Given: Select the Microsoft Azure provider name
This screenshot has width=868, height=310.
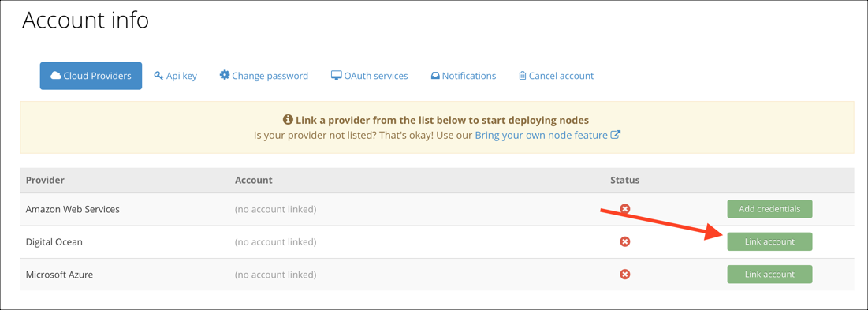Looking at the screenshot, I should [x=59, y=274].
